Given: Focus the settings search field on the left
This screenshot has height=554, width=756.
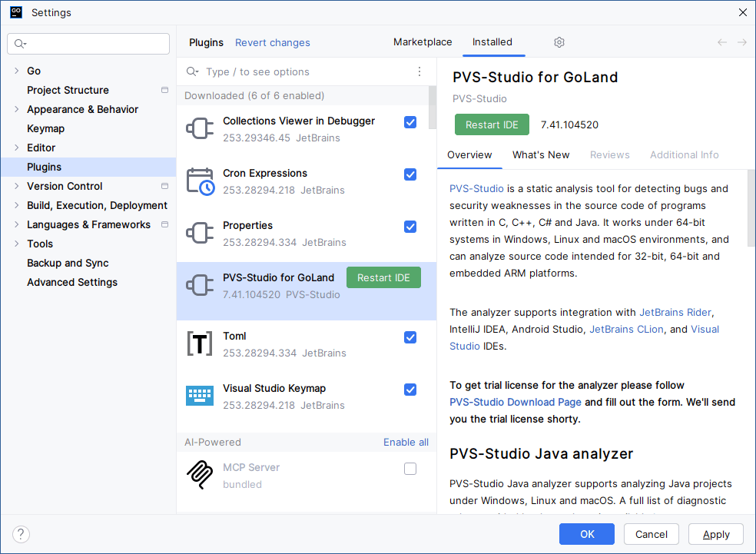Looking at the screenshot, I should click(88, 44).
